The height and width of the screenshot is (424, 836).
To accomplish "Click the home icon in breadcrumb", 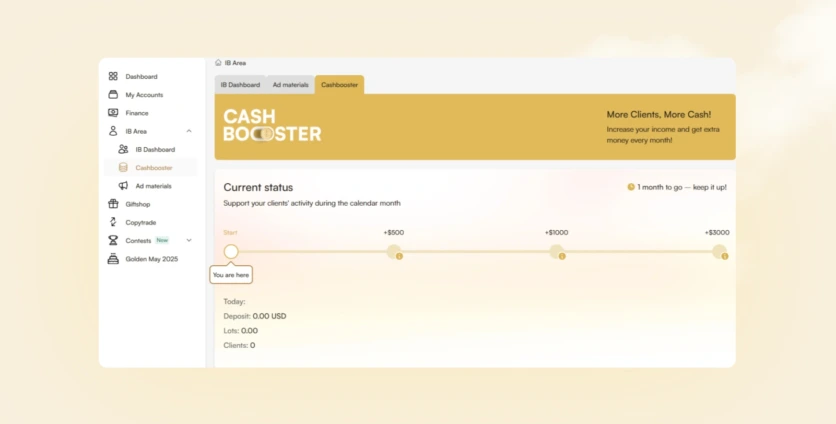I will tap(218, 63).
